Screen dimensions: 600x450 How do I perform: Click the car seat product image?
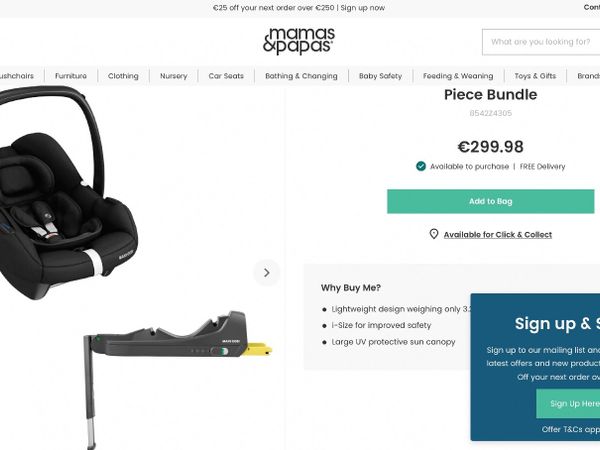[69, 193]
